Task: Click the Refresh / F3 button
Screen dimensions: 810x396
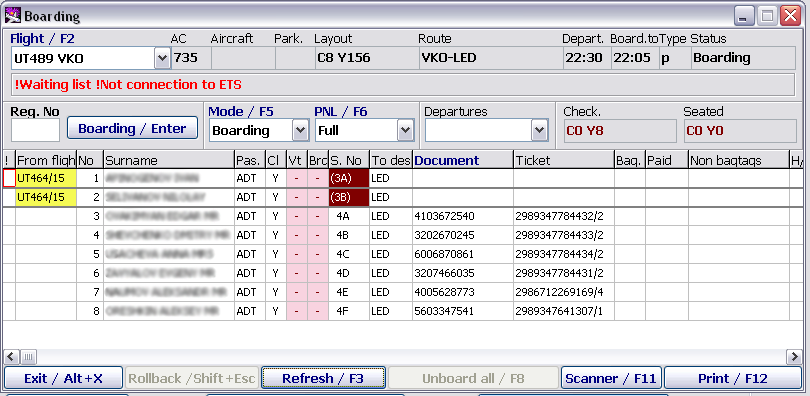Action: click(323, 378)
